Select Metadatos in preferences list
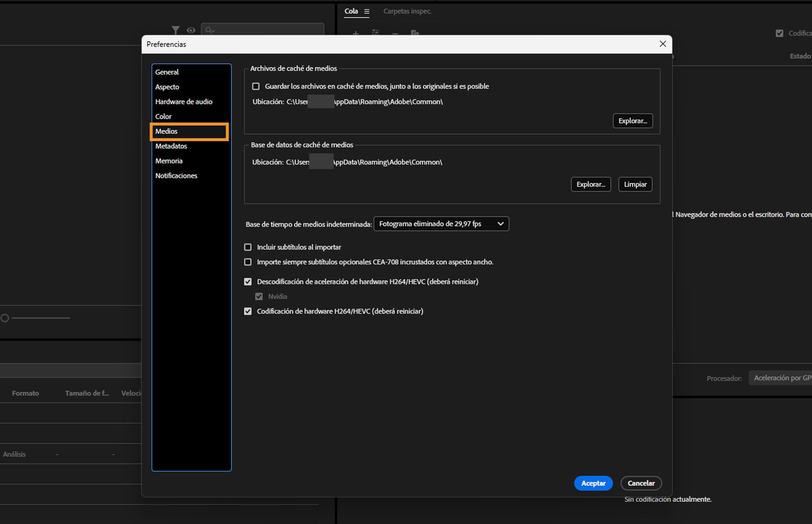 click(171, 146)
